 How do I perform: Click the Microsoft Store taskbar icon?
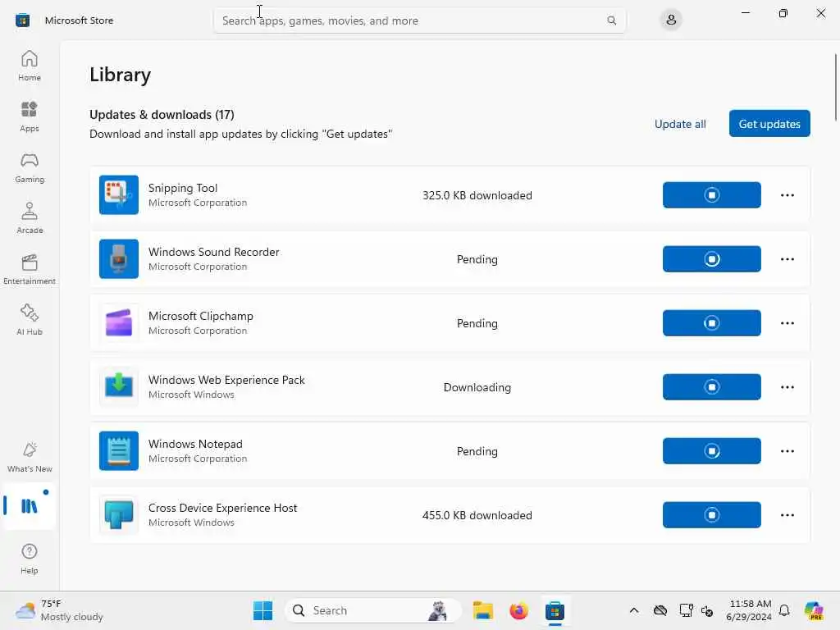pyautogui.click(x=555, y=610)
